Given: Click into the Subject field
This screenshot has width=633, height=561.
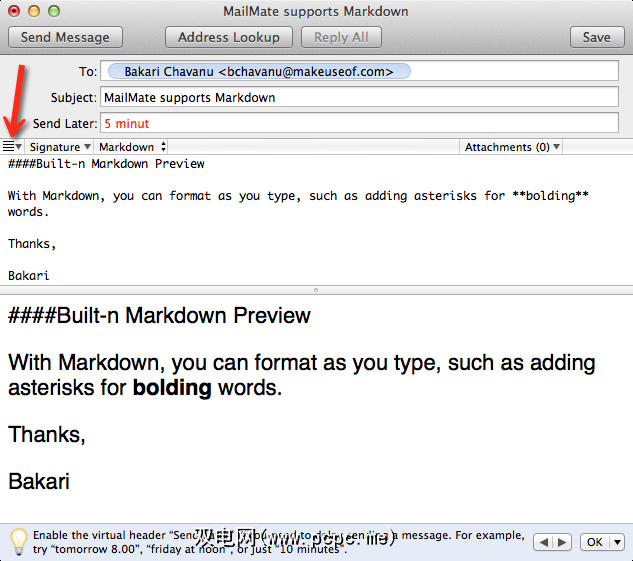Looking at the screenshot, I should click(359, 97).
